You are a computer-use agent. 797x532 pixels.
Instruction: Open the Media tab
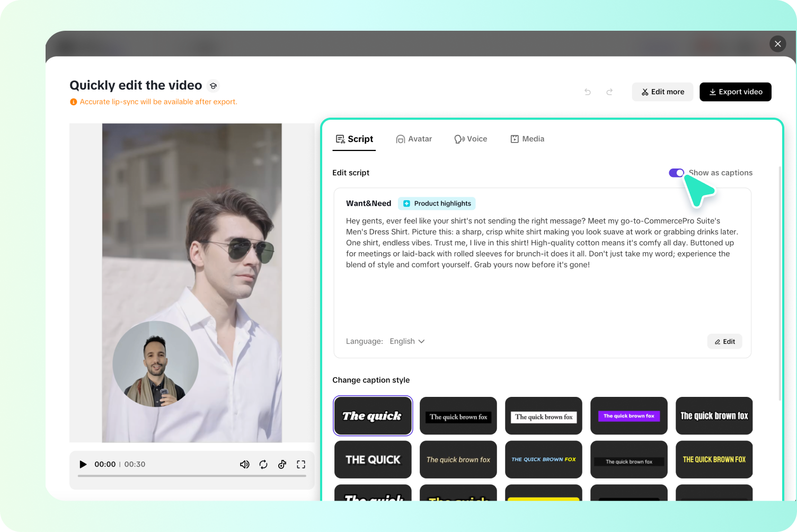click(x=527, y=139)
